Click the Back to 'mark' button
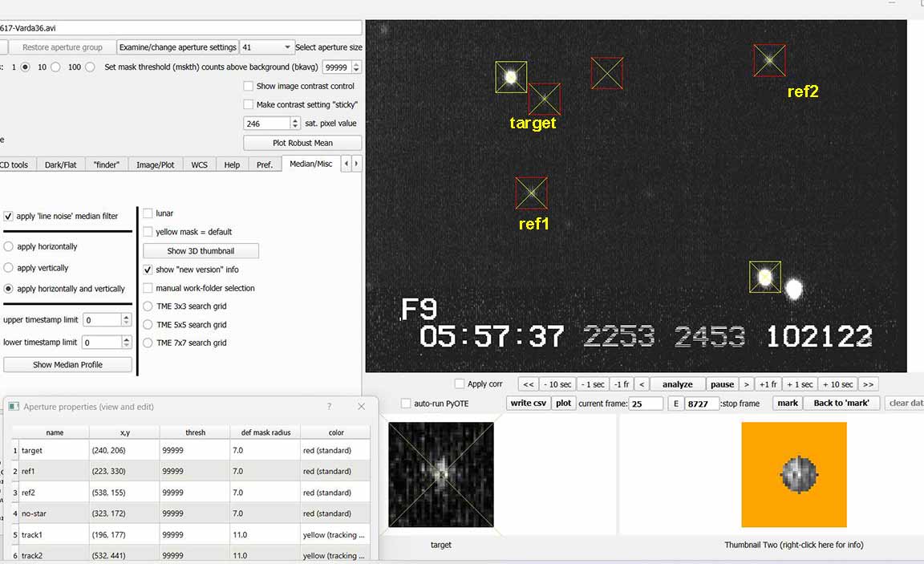Viewport: 924px width, 564px height. tap(841, 403)
